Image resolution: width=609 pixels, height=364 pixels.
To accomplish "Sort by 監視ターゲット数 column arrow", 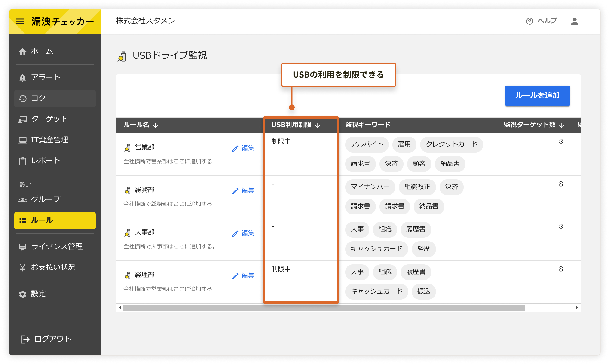I will point(562,125).
